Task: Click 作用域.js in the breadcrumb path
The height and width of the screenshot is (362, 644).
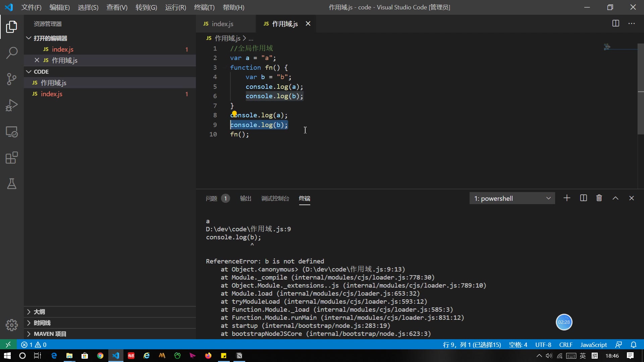Action: pyautogui.click(x=227, y=38)
